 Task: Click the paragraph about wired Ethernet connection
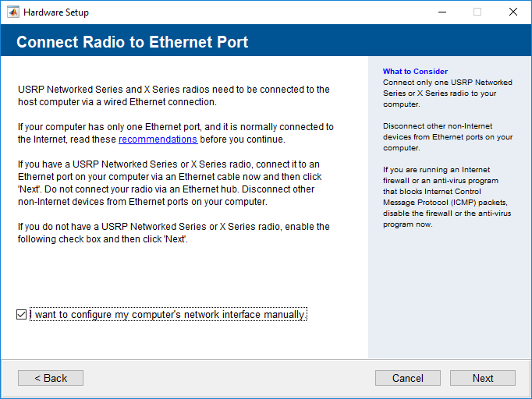click(173, 96)
